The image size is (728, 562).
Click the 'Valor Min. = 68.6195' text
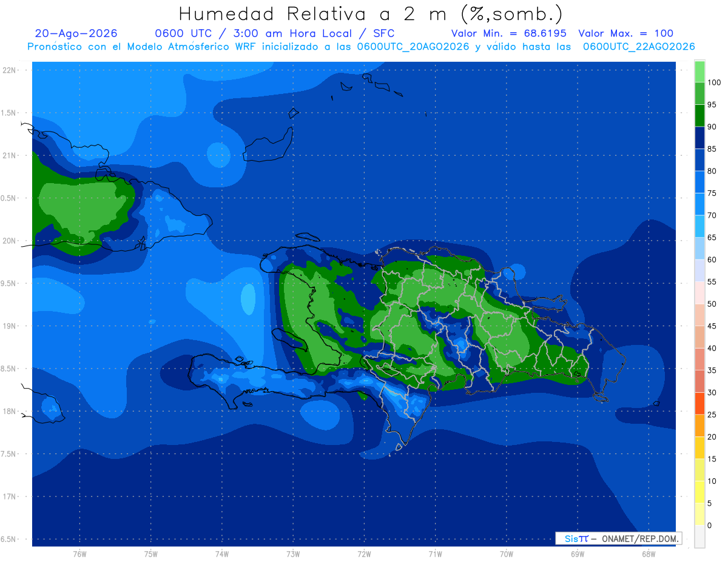tap(509, 33)
